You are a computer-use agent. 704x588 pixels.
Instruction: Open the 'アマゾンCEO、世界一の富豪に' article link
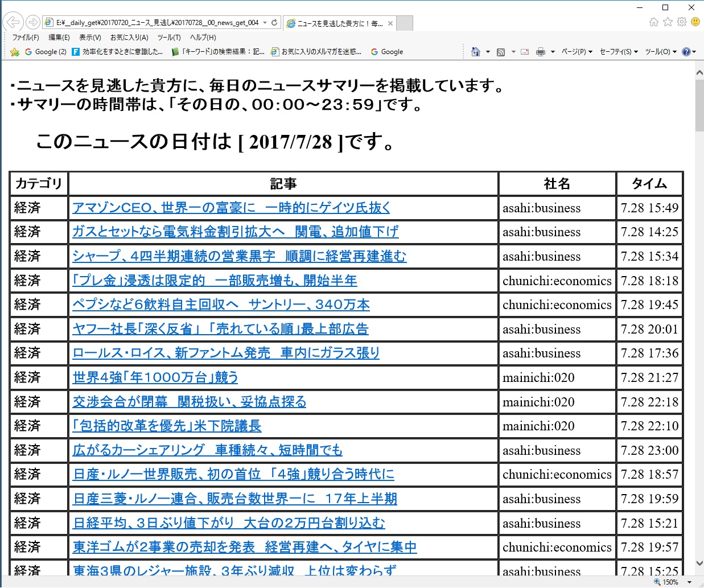(231, 208)
